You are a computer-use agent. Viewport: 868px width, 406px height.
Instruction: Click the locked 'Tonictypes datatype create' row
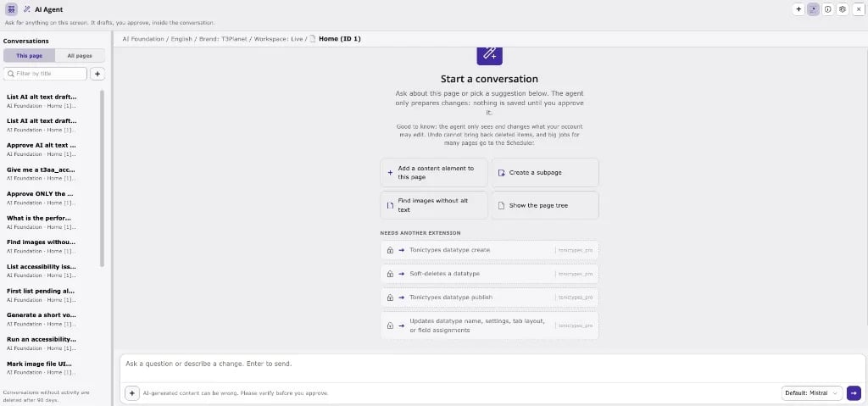tap(489, 250)
